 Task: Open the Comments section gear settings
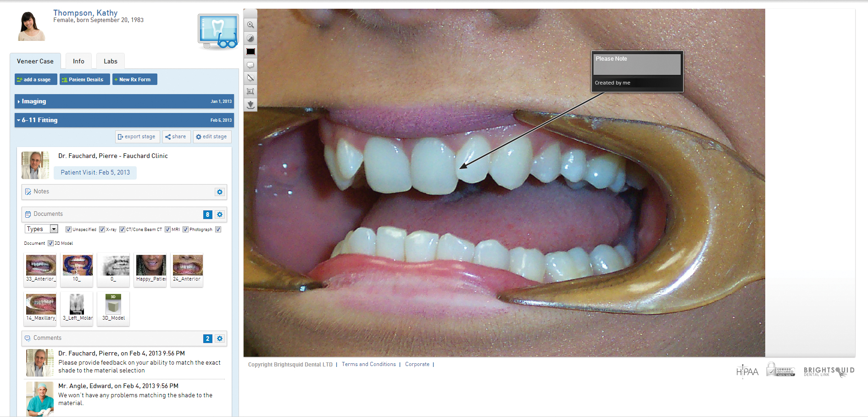click(220, 338)
